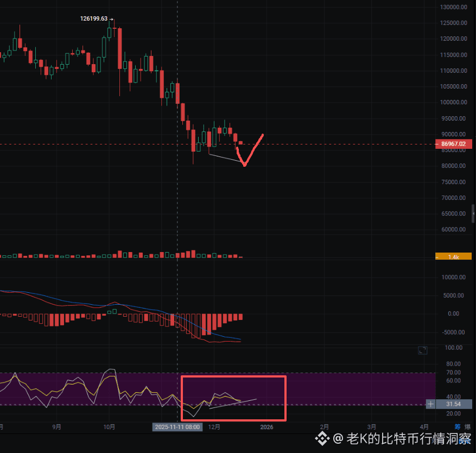Image resolution: width=476 pixels, height=453 pixels.
Task: Click the RSI axis label 80.00
Action: 454,364
